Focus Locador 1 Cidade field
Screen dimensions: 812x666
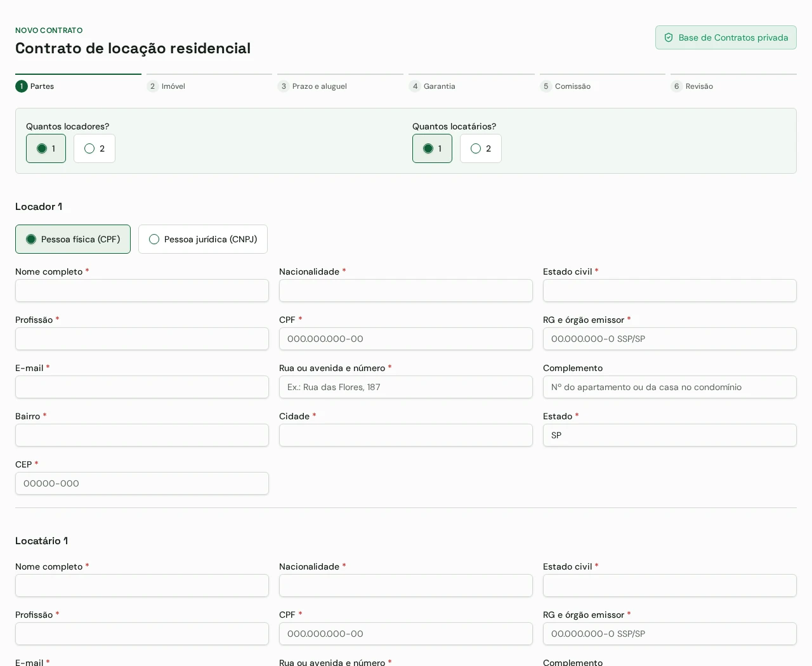[x=406, y=435]
